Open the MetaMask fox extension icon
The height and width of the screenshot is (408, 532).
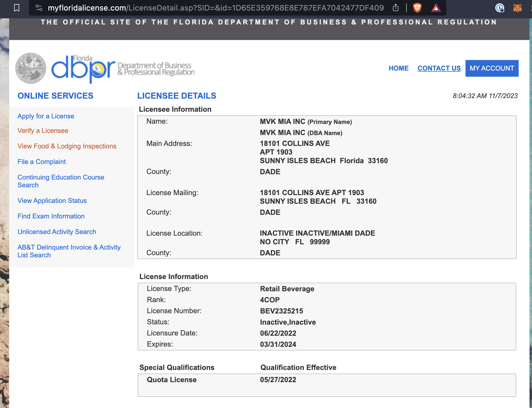pos(517,8)
